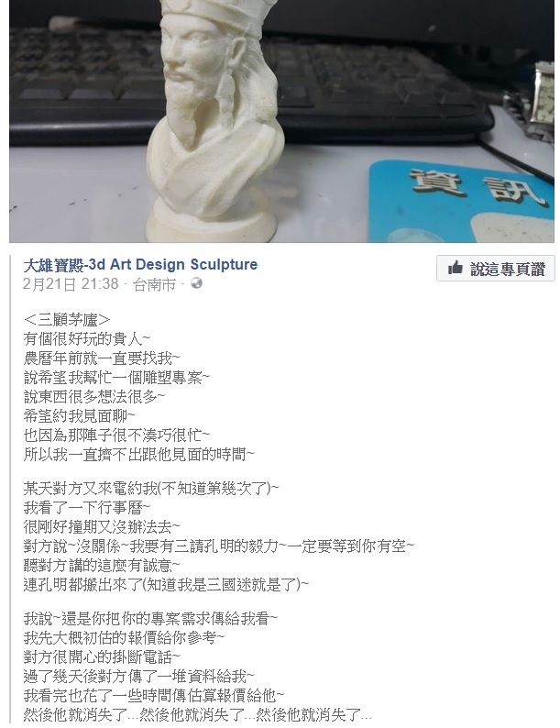Click the line mentioning 三請孔明的毅力
The image size is (560, 728).
[x=218, y=546]
